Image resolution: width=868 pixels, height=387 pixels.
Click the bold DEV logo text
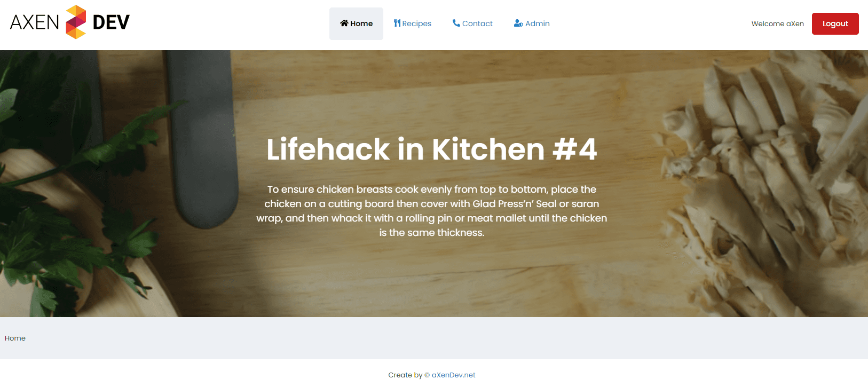111,22
